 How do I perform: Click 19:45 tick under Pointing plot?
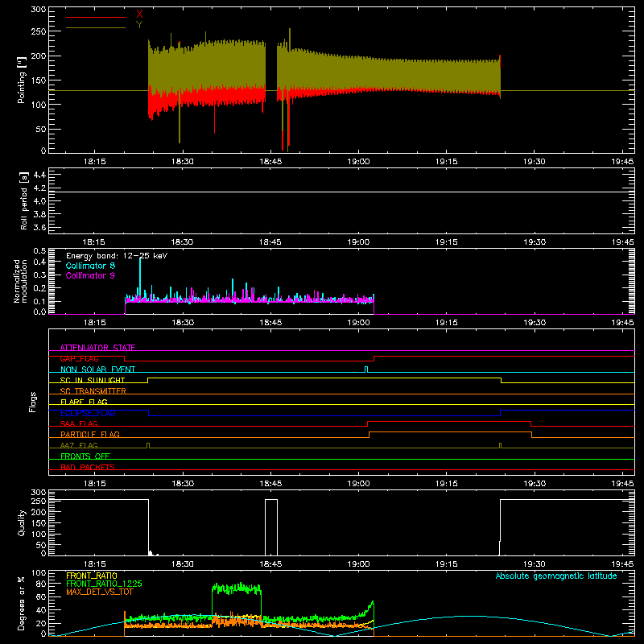click(x=622, y=162)
